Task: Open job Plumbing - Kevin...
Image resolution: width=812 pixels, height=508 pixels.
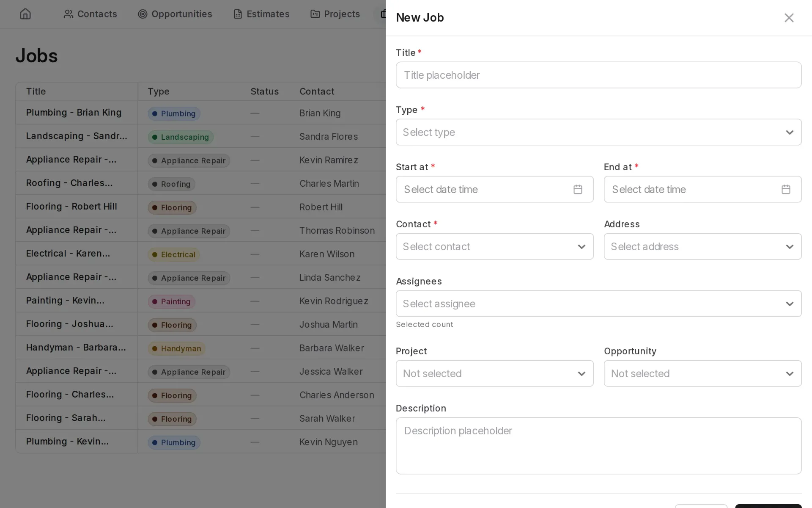Action: [x=67, y=442]
